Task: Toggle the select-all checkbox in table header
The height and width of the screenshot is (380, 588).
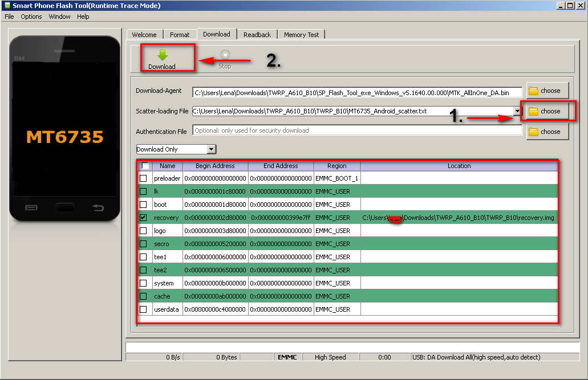Action: pos(145,166)
